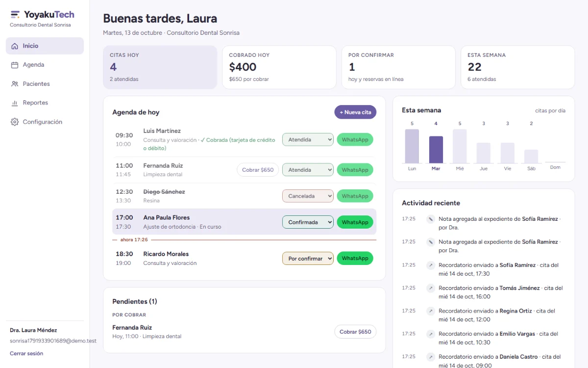Click the reminder icon for Sofía Ramírez's recordatorio

pos(431,265)
